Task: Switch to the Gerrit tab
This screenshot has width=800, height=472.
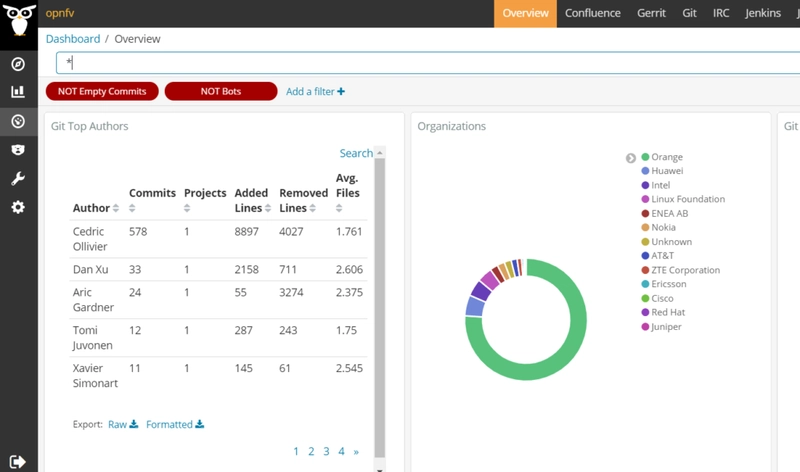Action: (x=651, y=13)
